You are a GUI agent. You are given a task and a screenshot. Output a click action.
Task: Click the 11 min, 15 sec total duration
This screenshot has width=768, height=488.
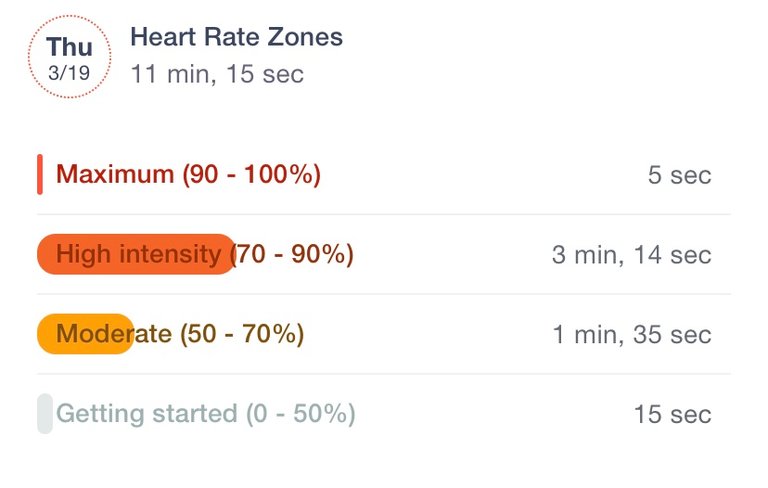[217, 74]
